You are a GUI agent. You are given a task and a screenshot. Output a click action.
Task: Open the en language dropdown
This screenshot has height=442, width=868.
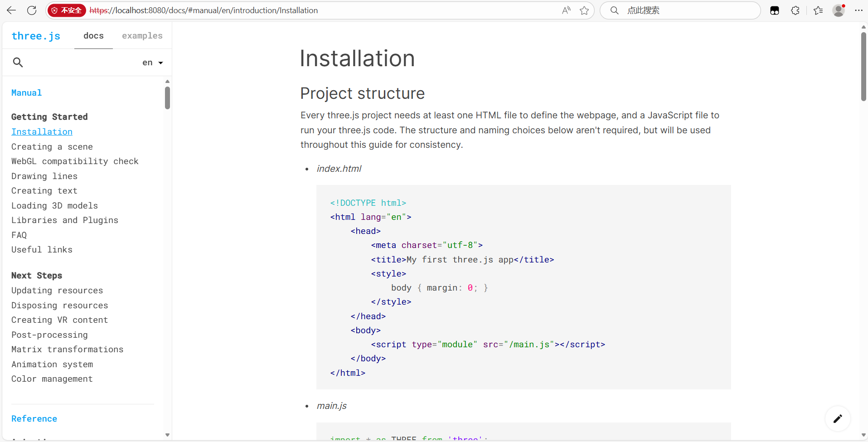153,63
